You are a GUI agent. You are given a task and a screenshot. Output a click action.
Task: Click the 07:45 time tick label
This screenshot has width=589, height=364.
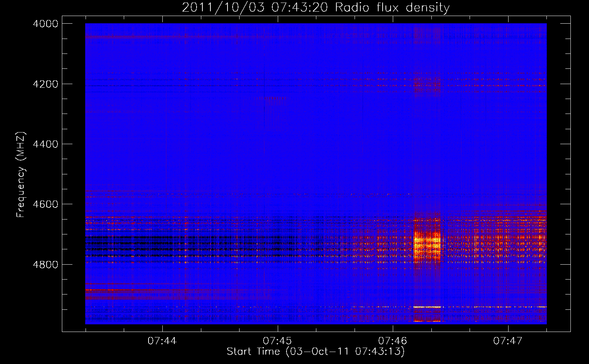[x=277, y=341]
